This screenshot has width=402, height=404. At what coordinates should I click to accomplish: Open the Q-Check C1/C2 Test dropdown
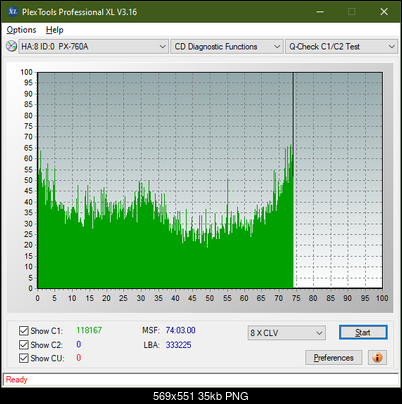[x=341, y=47]
